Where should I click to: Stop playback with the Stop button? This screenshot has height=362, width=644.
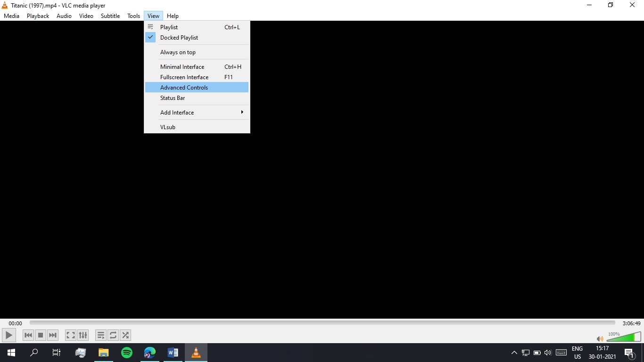[x=41, y=335]
